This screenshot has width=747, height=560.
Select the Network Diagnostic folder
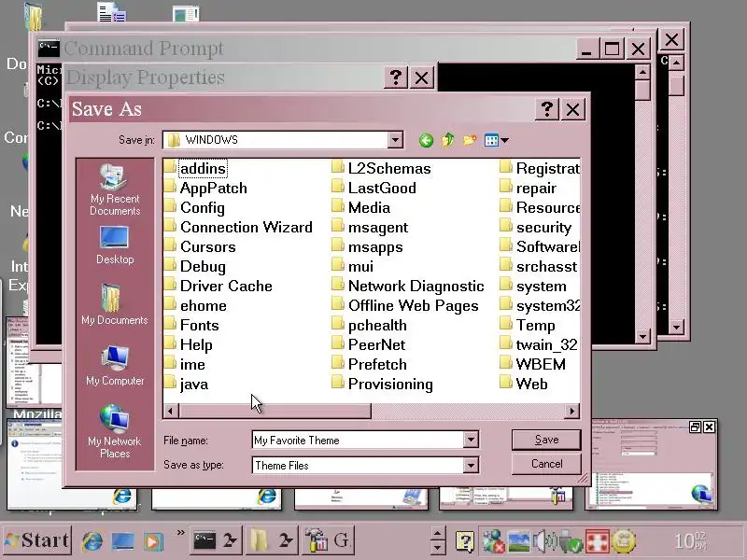[x=408, y=286]
